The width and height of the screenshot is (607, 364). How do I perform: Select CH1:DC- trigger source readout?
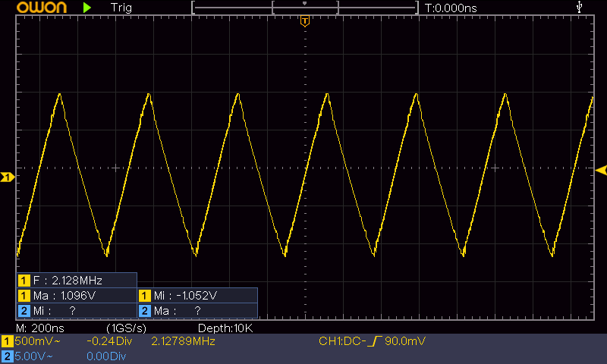coord(342,341)
